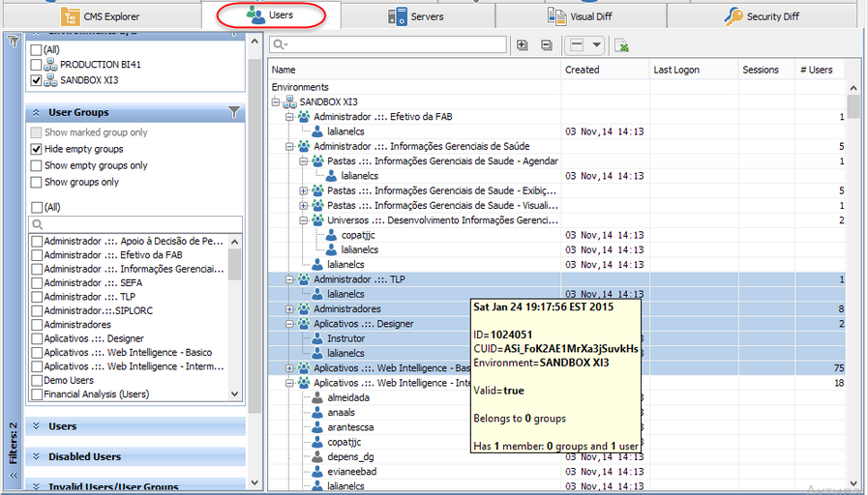Check Administrador .::. SEFA group filter

point(37,282)
